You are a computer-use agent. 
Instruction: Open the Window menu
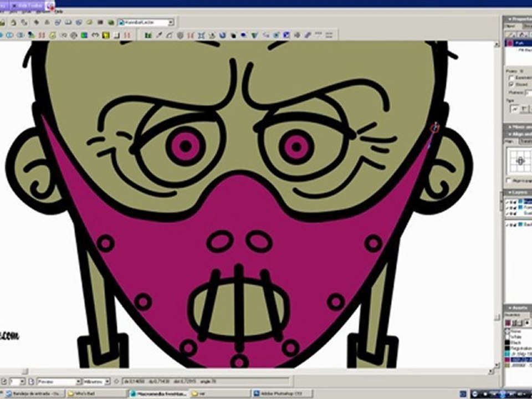pos(43,12)
